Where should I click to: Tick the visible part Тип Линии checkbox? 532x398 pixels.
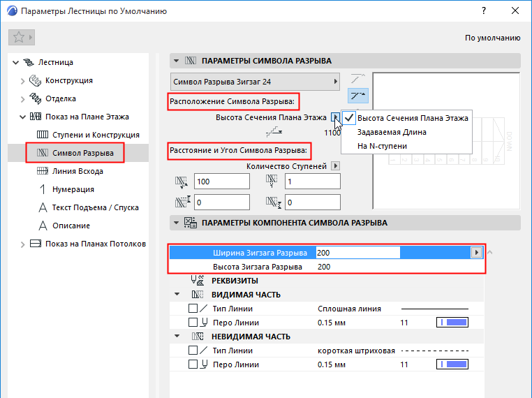click(x=193, y=309)
